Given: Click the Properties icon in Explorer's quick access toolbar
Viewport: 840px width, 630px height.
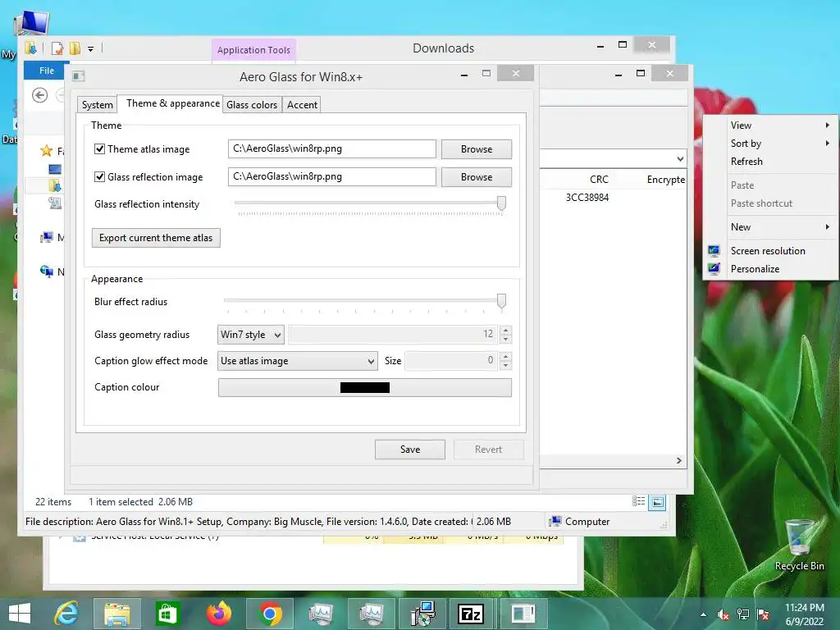Looking at the screenshot, I should 57,48.
